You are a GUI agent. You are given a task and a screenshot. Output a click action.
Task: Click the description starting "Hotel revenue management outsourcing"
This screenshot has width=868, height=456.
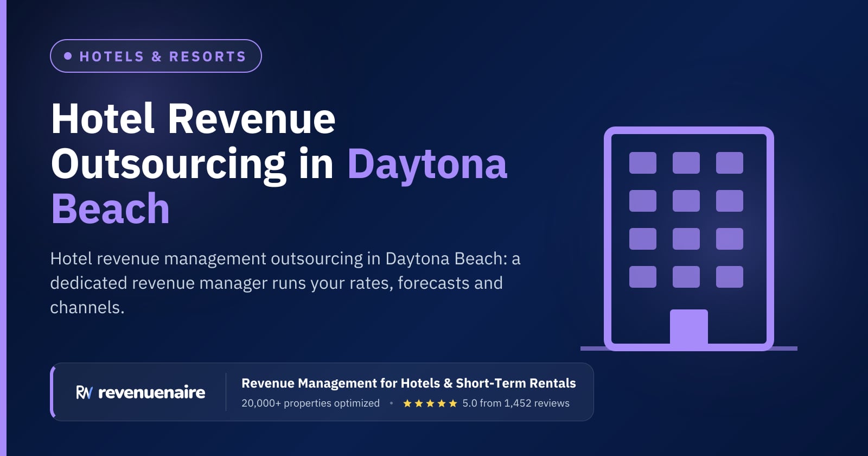pyautogui.click(x=285, y=283)
